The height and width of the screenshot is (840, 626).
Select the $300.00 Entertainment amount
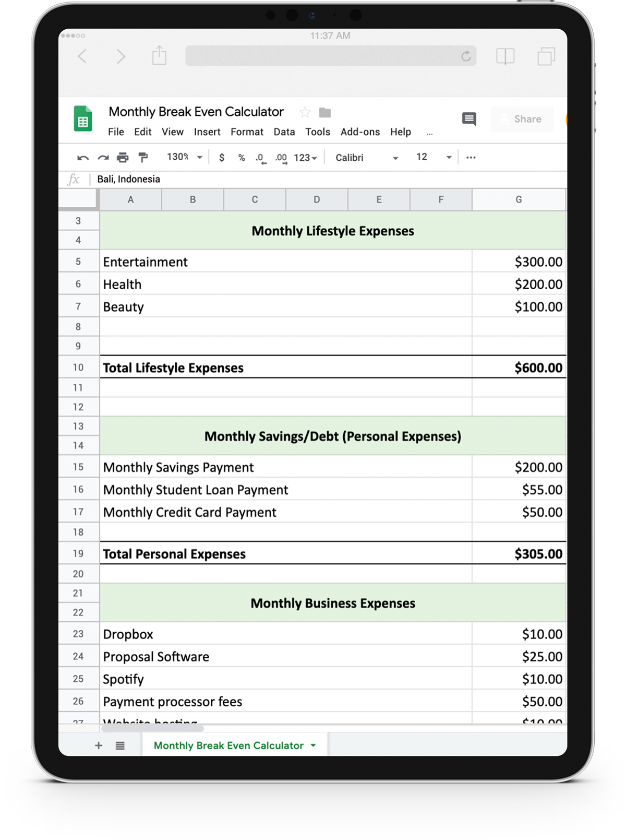(519, 262)
